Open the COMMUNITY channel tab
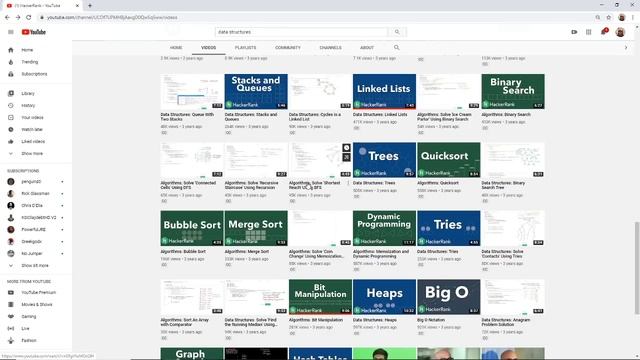This screenshot has height=360, width=640. 288,48
